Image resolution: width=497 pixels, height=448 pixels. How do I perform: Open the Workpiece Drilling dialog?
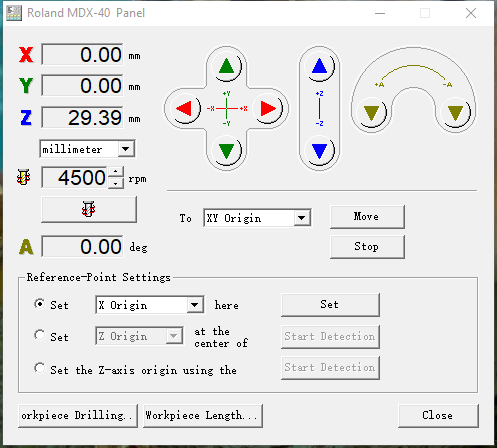coord(78,416)
